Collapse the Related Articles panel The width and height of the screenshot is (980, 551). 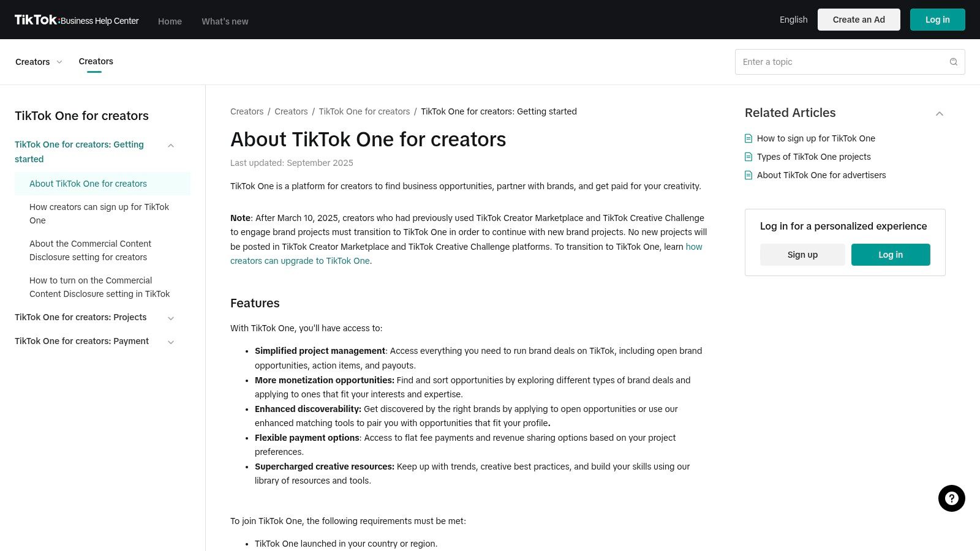point(940,114)
